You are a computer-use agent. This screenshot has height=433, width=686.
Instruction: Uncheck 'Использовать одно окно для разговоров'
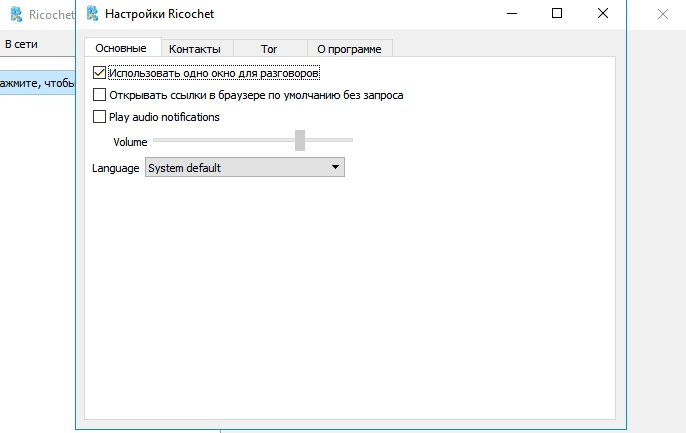pyautogui.click(x=99, y=73)
